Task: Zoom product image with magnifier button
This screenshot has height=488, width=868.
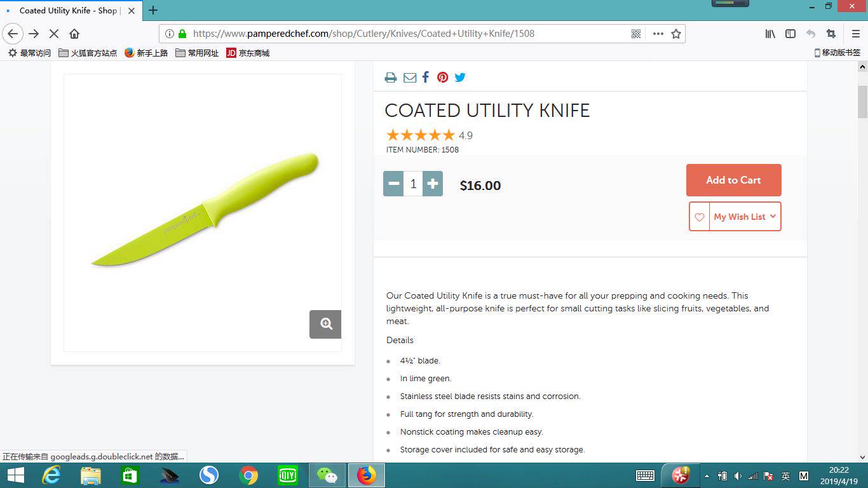Action: pyautogui.click(x=325, y=324)
